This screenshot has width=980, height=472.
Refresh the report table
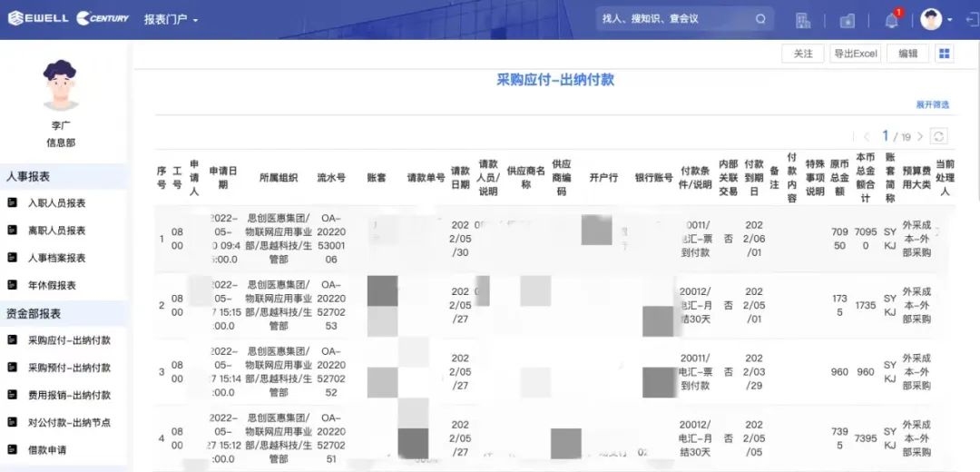coord(938,136)
